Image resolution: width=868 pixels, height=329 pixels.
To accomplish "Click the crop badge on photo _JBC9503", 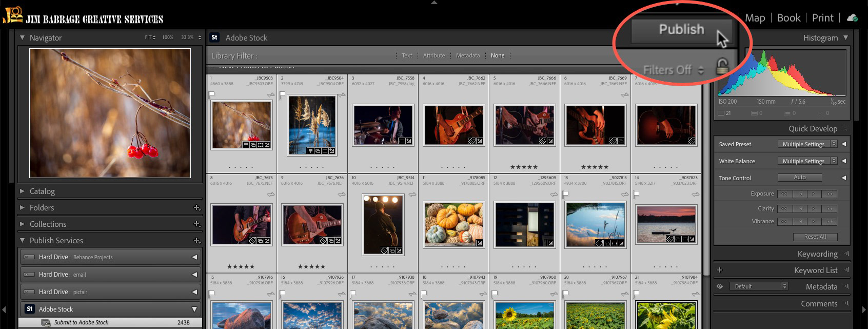I will pyautogui.click(x=260, y=145).
